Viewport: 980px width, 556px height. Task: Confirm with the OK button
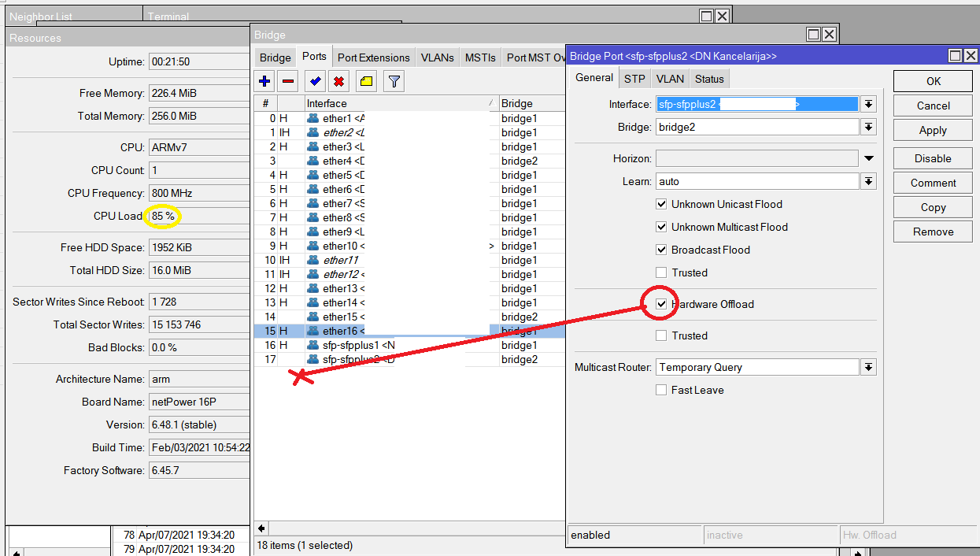(x=934, y=81)
